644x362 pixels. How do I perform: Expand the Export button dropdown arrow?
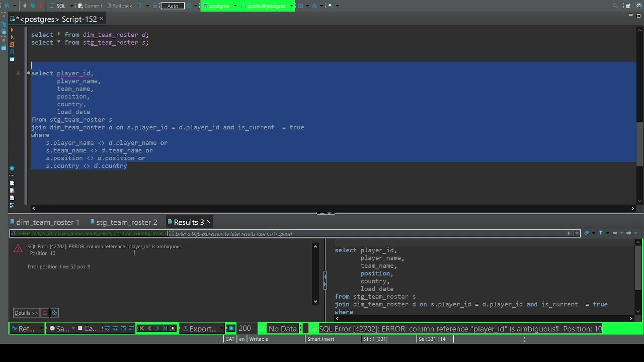[221, 328]
